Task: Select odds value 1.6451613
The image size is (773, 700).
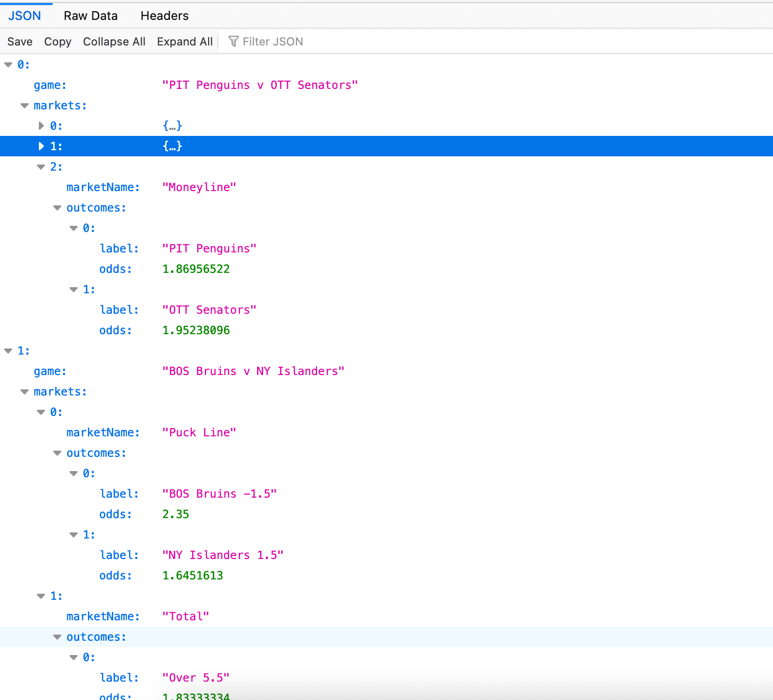Action: [x=193, y=575]
